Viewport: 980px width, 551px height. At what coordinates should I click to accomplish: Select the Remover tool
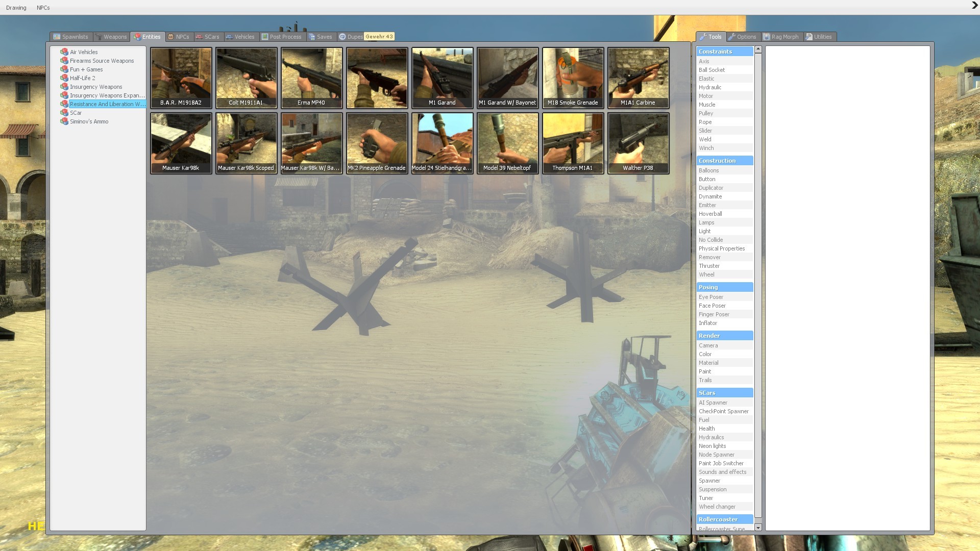[x=725, y=257]
